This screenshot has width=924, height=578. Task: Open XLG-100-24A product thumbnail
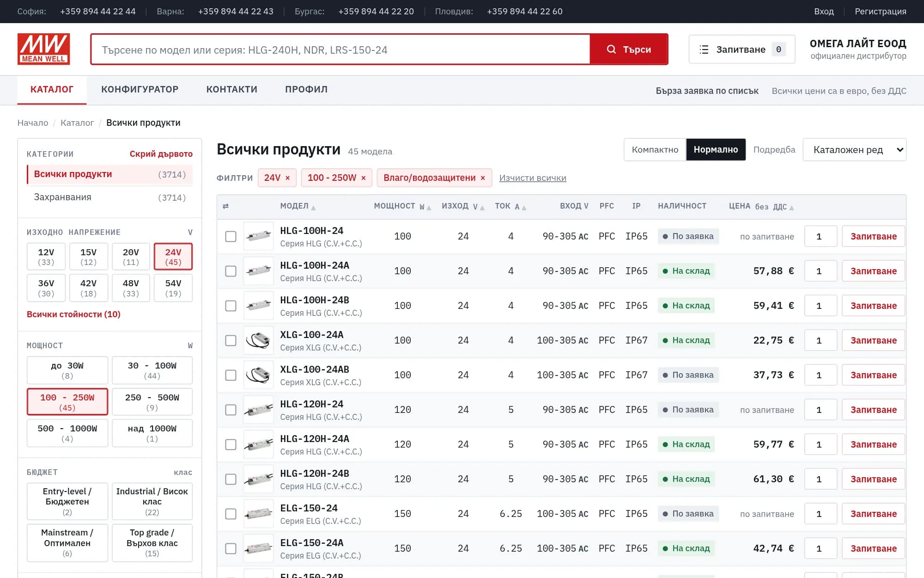pyautogui.click(x=258, y=340)
